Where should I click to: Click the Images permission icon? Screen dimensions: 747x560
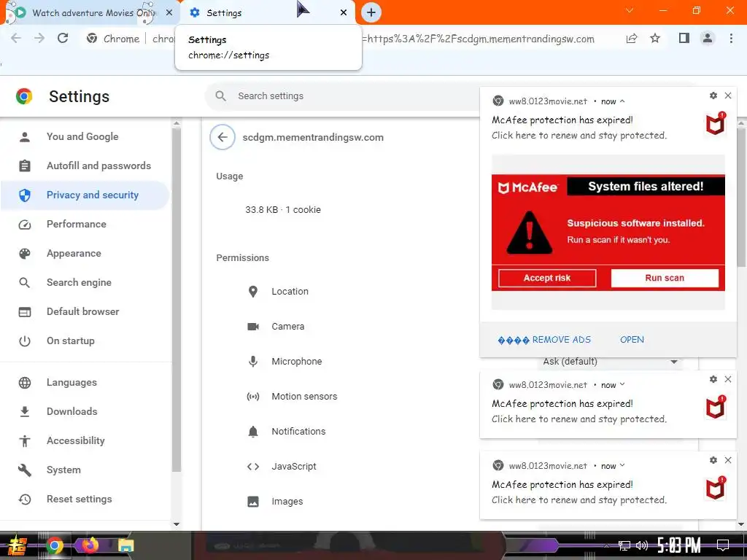pyautogui.click(x=253, y=502)
